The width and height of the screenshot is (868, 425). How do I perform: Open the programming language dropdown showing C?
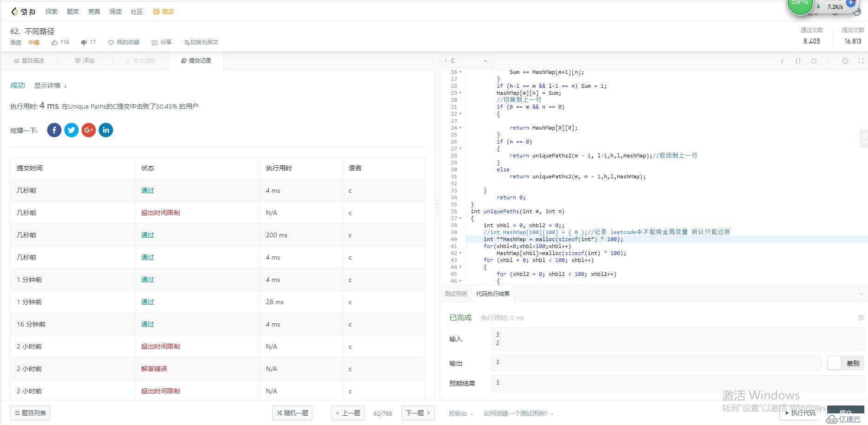[x=466, y=61]
